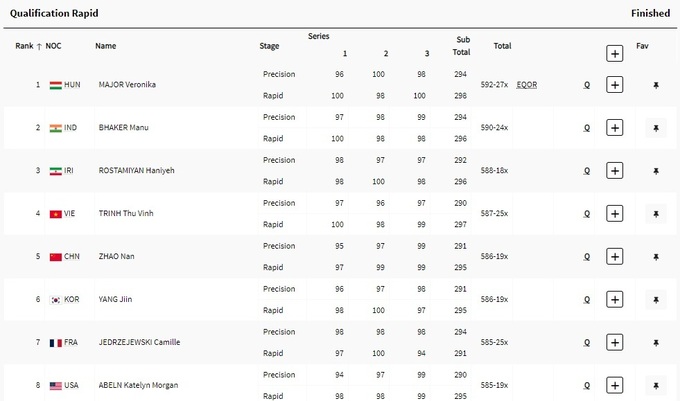Open the HUN flag for MAJOR Veronika

pyautogui.click(x=56, y=85)
